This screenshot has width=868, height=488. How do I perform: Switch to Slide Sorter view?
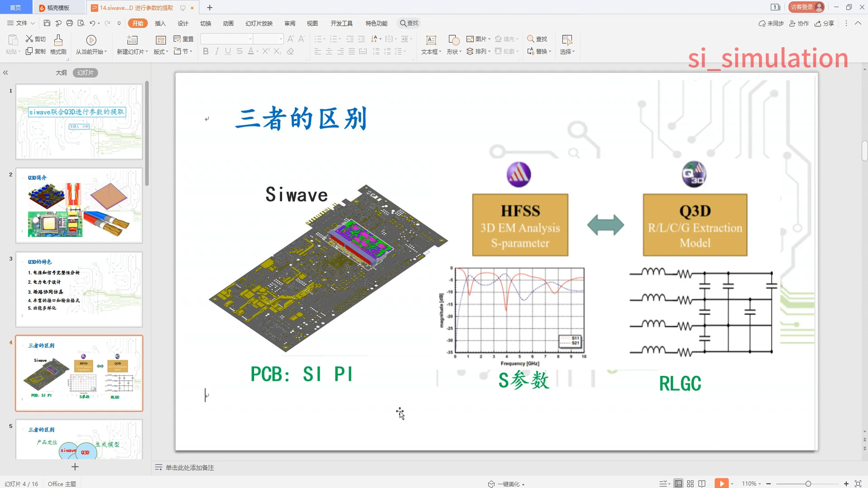690,483
